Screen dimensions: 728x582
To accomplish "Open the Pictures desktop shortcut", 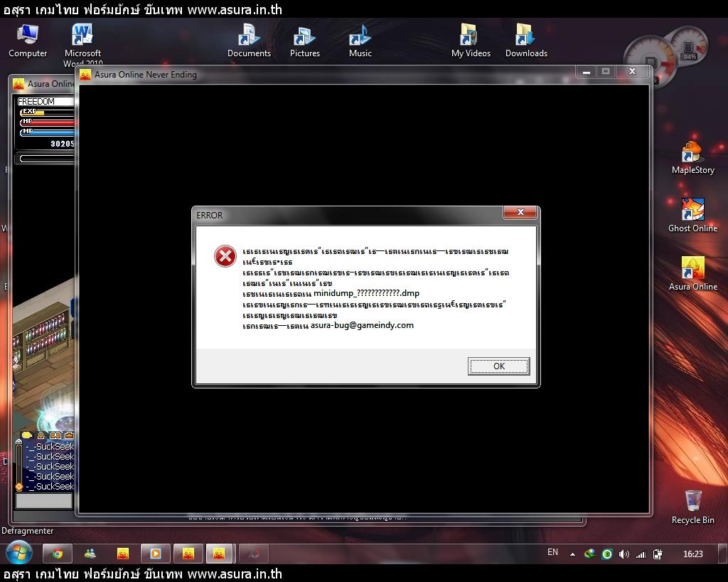I will pos(304,41).
